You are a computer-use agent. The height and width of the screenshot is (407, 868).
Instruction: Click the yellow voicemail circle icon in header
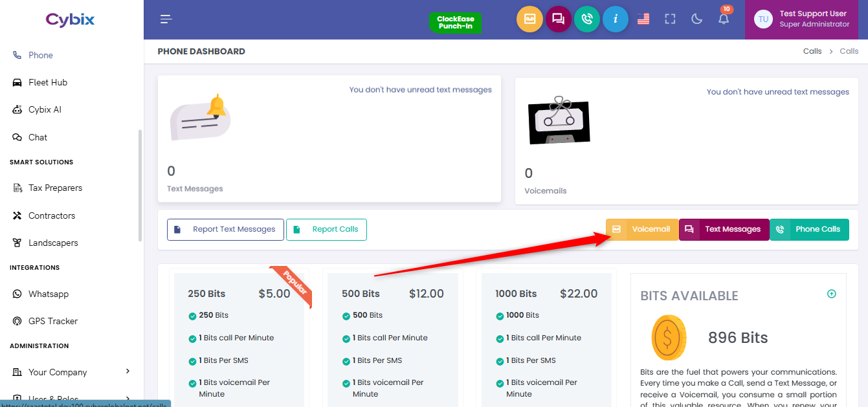pos(529,19)
